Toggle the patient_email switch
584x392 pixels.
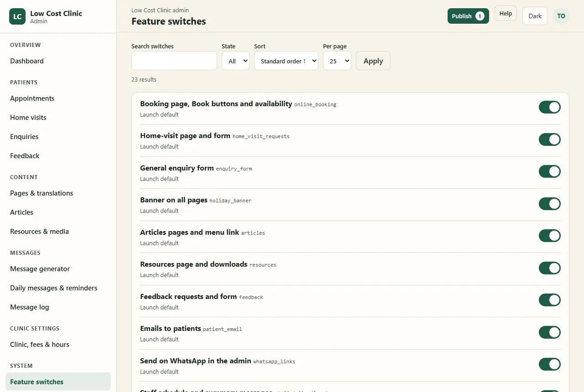550,332
